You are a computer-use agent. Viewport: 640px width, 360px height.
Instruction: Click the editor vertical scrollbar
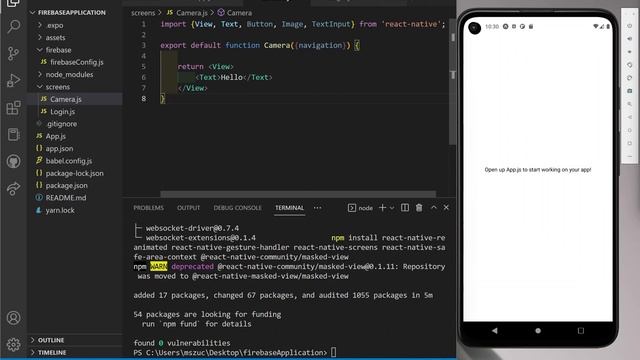[453, 82]
